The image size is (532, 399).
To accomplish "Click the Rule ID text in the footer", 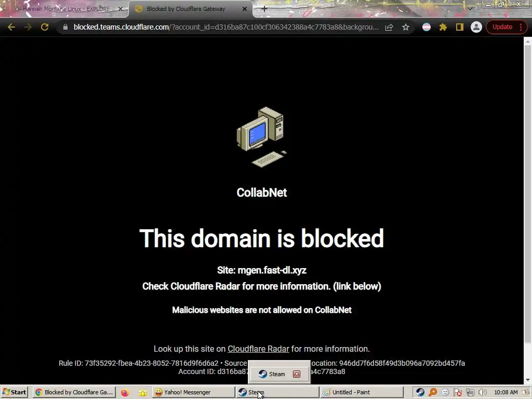I will (138, 363).
